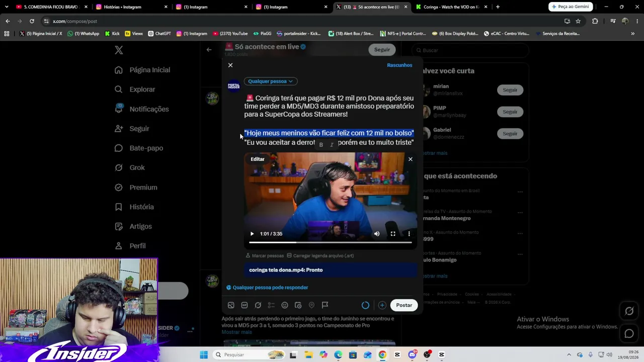Click the Seguir button in the profile header

click(382, 50)
